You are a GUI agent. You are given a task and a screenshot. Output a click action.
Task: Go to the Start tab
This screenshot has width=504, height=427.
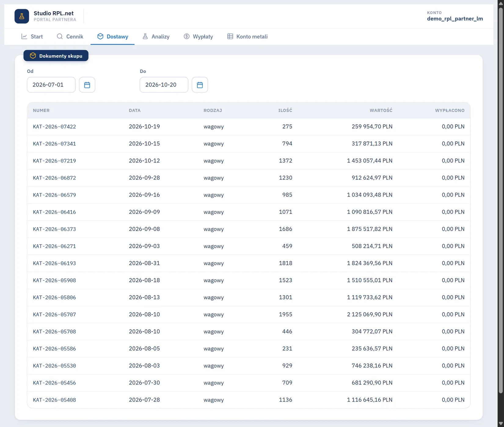[x=32, y=37]
